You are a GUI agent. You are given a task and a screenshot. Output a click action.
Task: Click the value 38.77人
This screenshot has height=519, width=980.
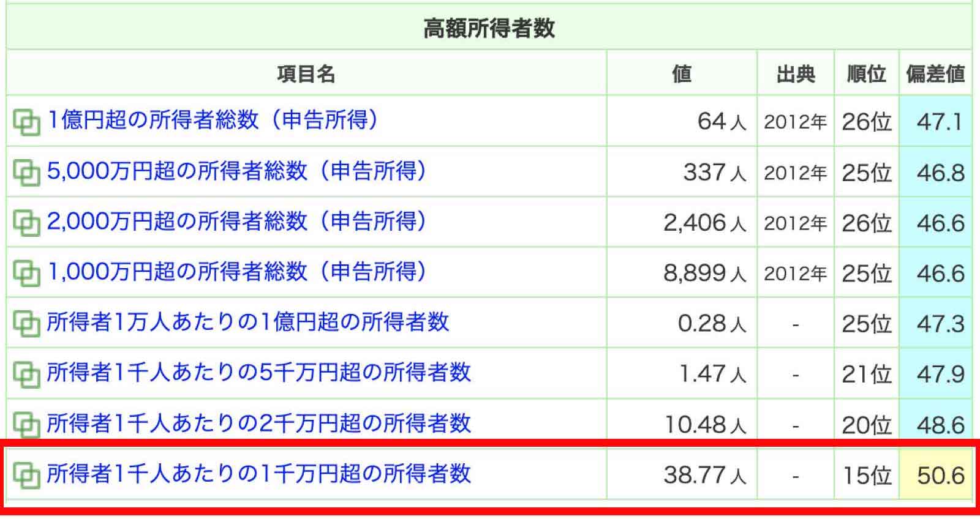(x=705, y=475)
